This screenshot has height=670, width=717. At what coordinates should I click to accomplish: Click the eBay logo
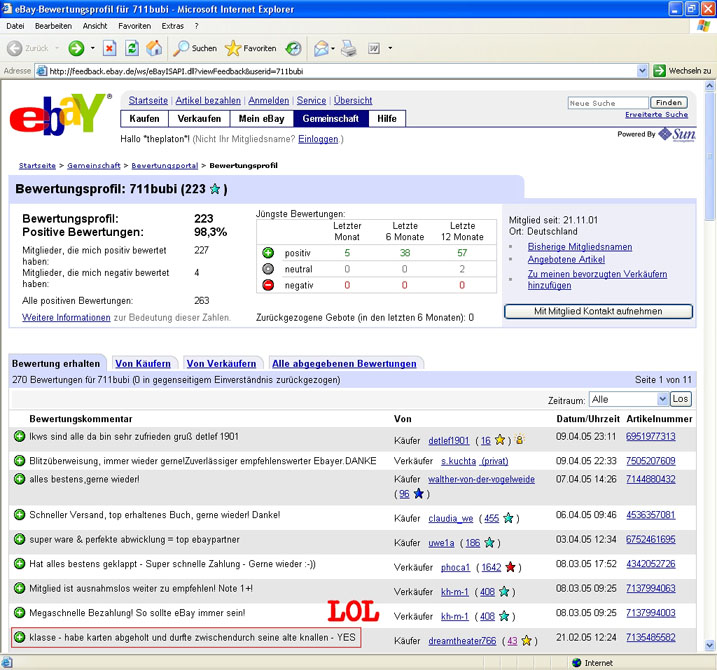point(60,115)
